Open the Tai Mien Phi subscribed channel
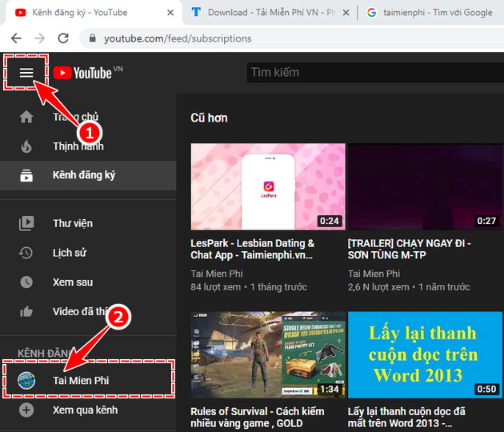The width and height of the screenshot is (504, 432). pyautogui.click(x=88, y=381)
